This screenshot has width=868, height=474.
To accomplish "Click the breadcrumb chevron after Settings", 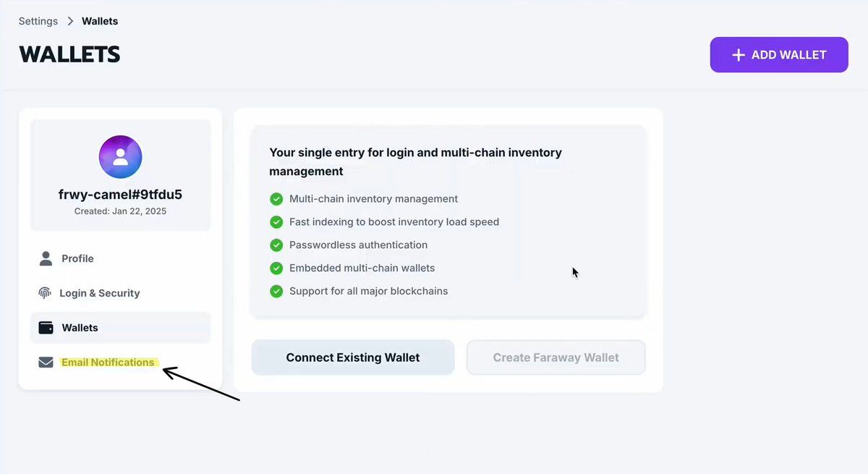I will (x=70, y=21).
